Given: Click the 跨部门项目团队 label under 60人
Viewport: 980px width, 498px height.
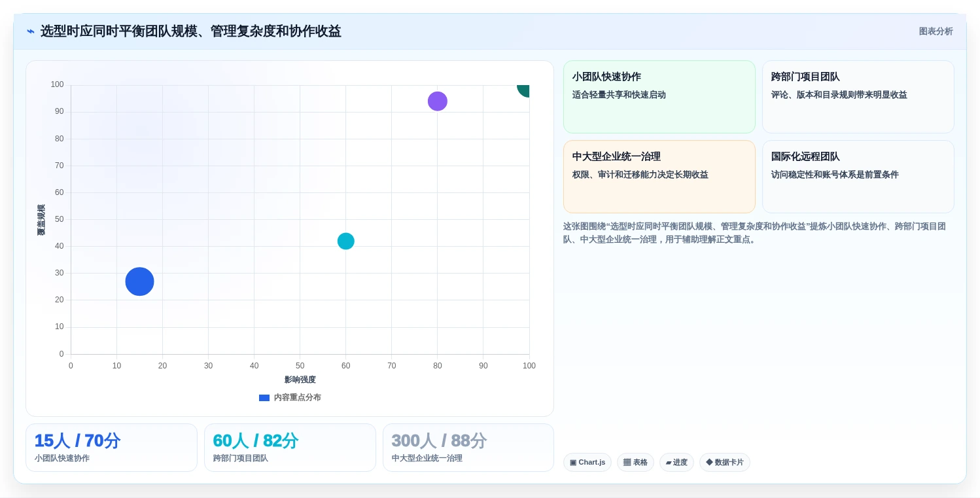Looking at the screenshot, I should pyautogui.click(x=241, y=458).
